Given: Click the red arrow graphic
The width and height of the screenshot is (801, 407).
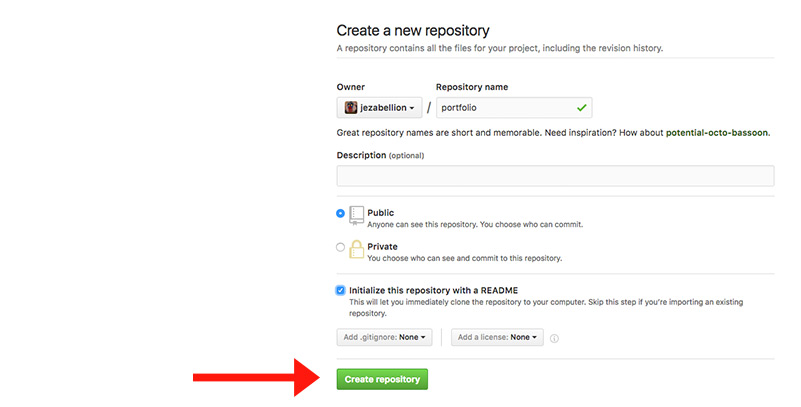Looking at the screenshot, I should (256, 377).
